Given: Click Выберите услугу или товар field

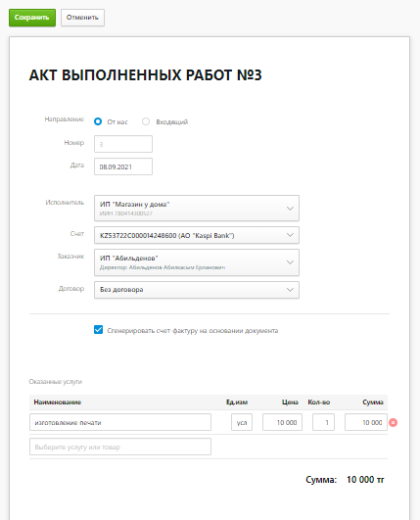Looking at the screenshot, I should (120, 447).
